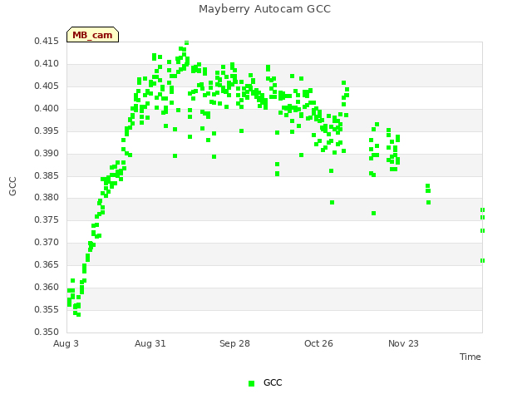This screenshot has width=532, height=399.
Task: Click the Aug 3 axis label
Action: click(x=66, y=343)
